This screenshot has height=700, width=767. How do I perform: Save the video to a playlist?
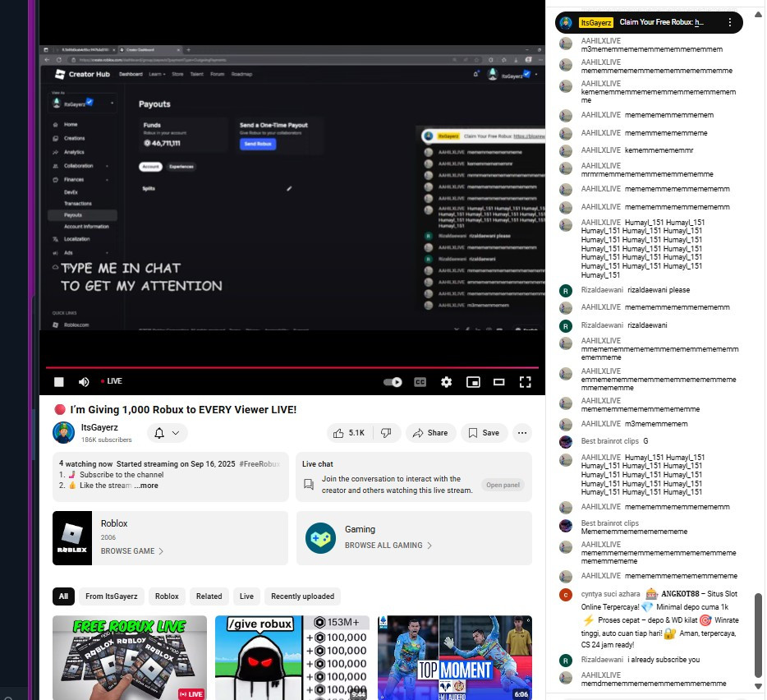pyautogui.click(x=484, y=433)
